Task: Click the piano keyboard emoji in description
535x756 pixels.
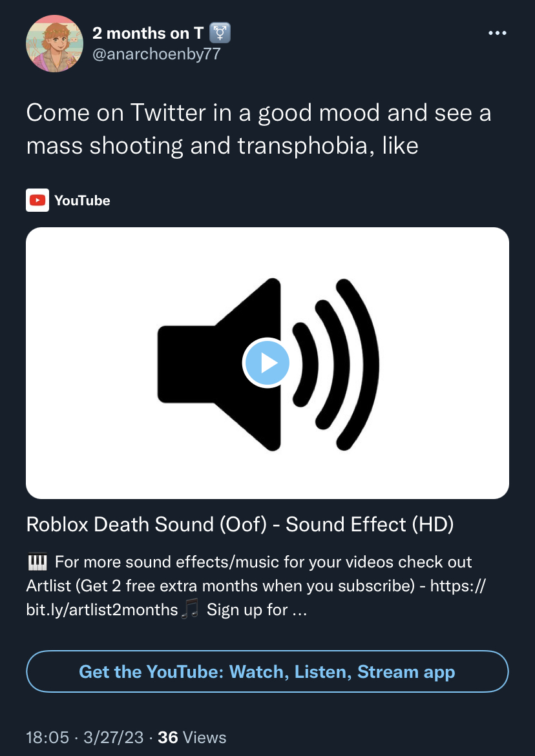Action: point(37,561)
